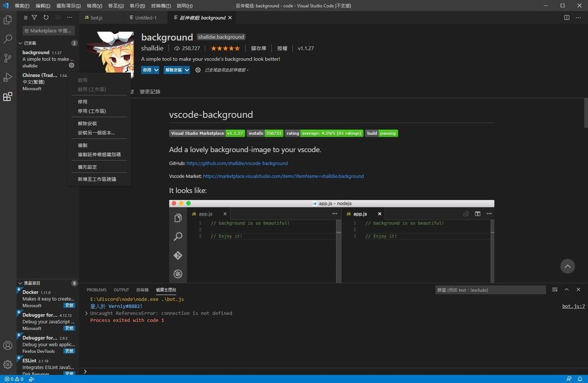Open the notifications bell in the status bar
The width and height of the screenshot is (588, 383).
point(580,379)
